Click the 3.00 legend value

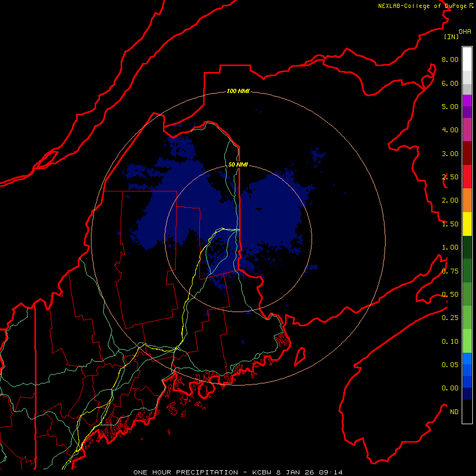coord(450,153)
